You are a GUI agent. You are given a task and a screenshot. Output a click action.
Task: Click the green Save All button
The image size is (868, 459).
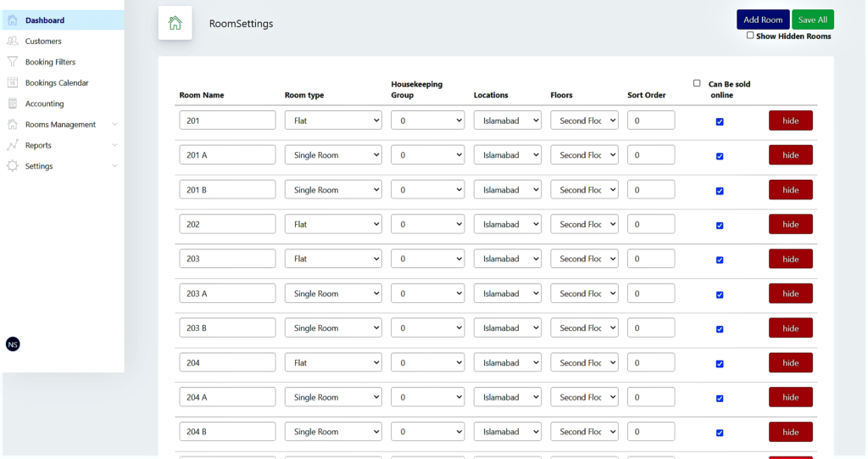pos(813,20)
